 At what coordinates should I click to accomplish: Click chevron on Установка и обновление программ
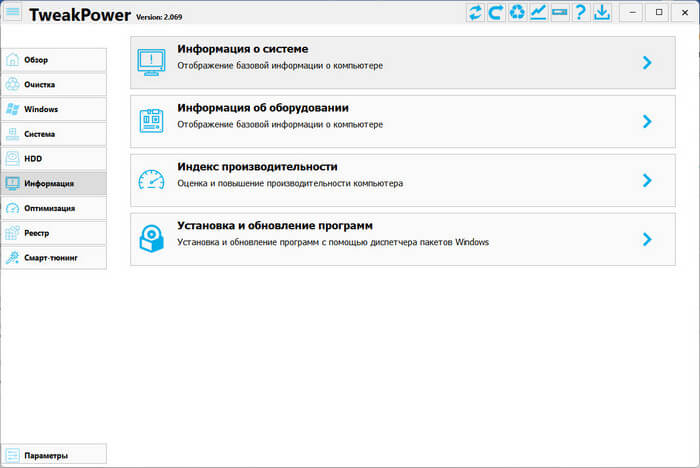647,239
